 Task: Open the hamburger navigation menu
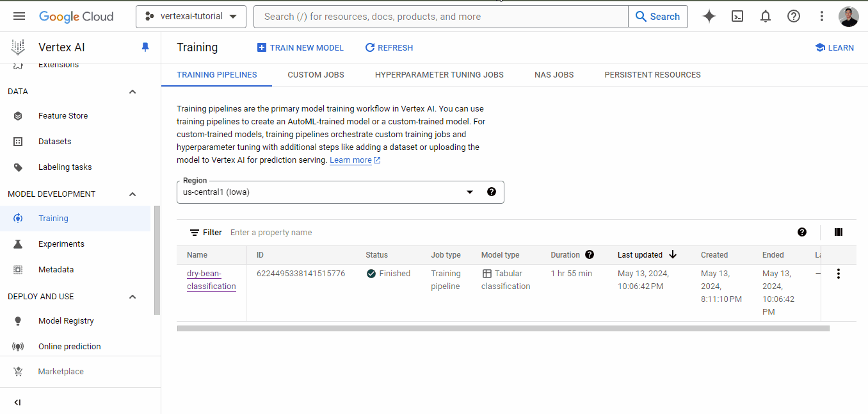point(19,17)
